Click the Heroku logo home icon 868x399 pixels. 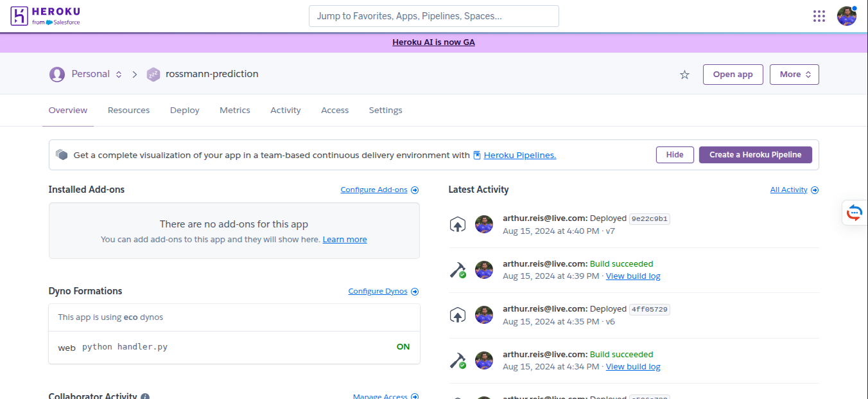click(x=45, y=16)
